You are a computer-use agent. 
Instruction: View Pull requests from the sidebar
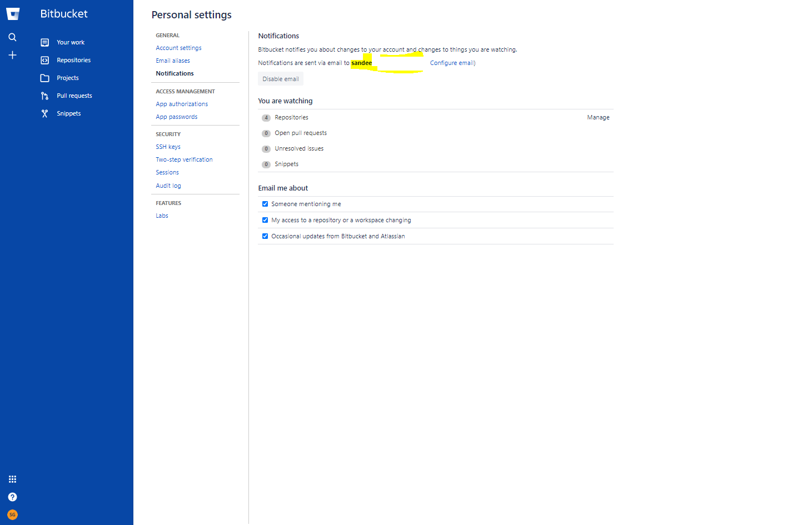click(x=74, y=96)
